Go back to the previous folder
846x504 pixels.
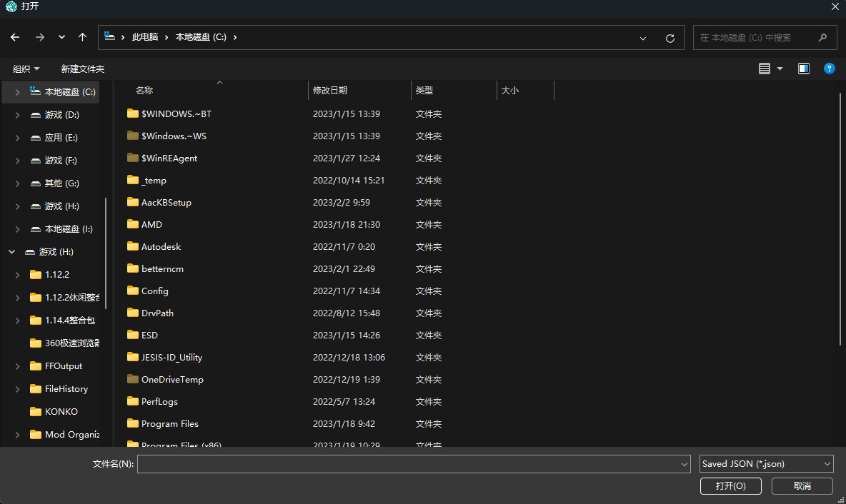(15, 37)
